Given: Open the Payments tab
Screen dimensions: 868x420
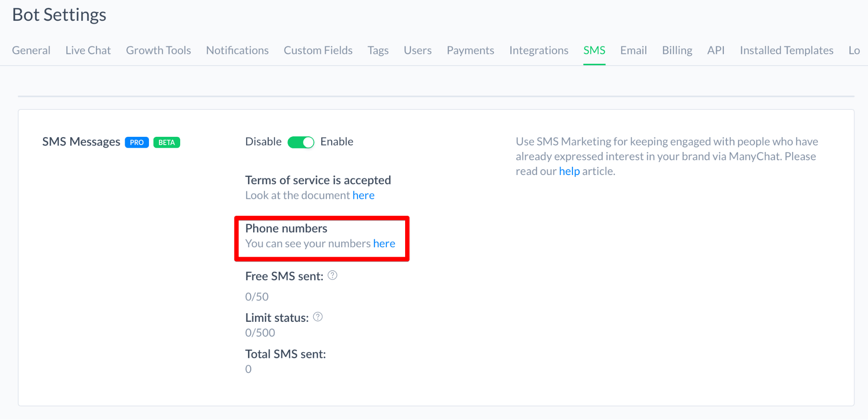Looking at the screenshot, I should pyautogui.click(x=471, y=50).
